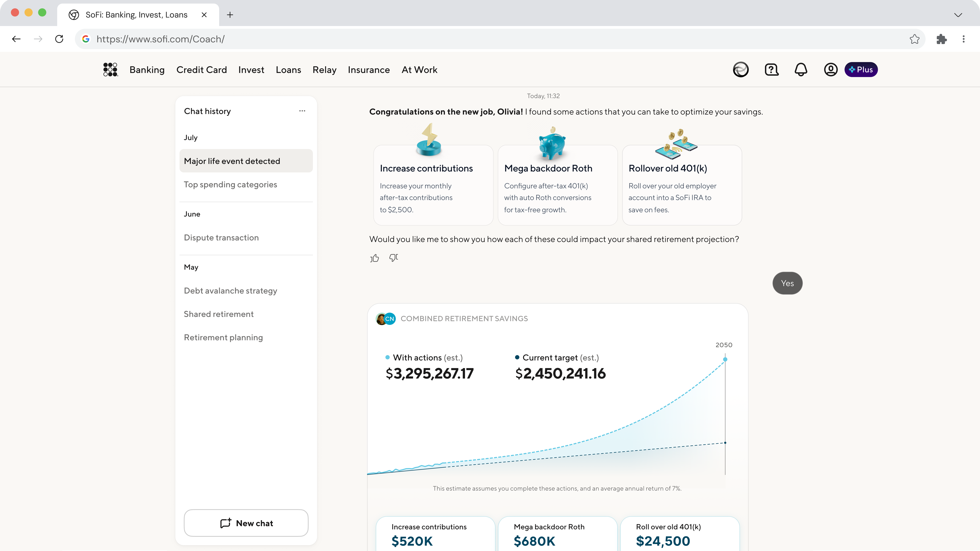This screenshot has height=551, width=980.
Task: Click the thumbs down feedback icon
Action: (x=394, y=258)
